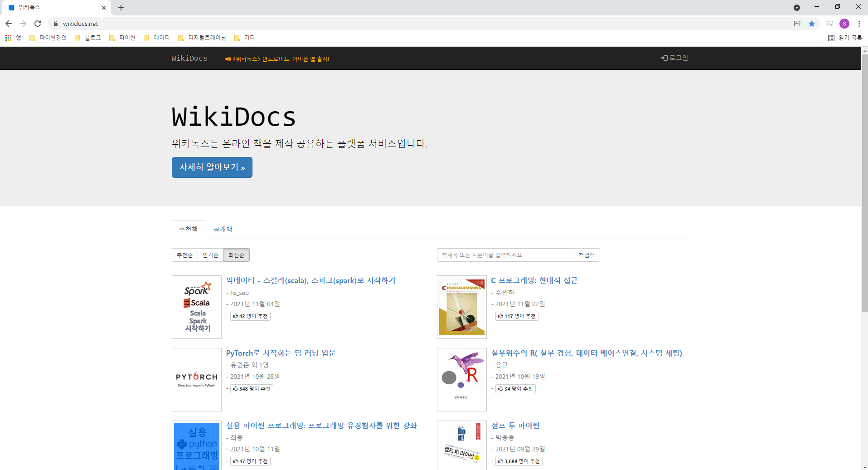This screenshot has width=868, height=470.
Task: Open the 데이터 bookmark folder
Action: (157, 38)
